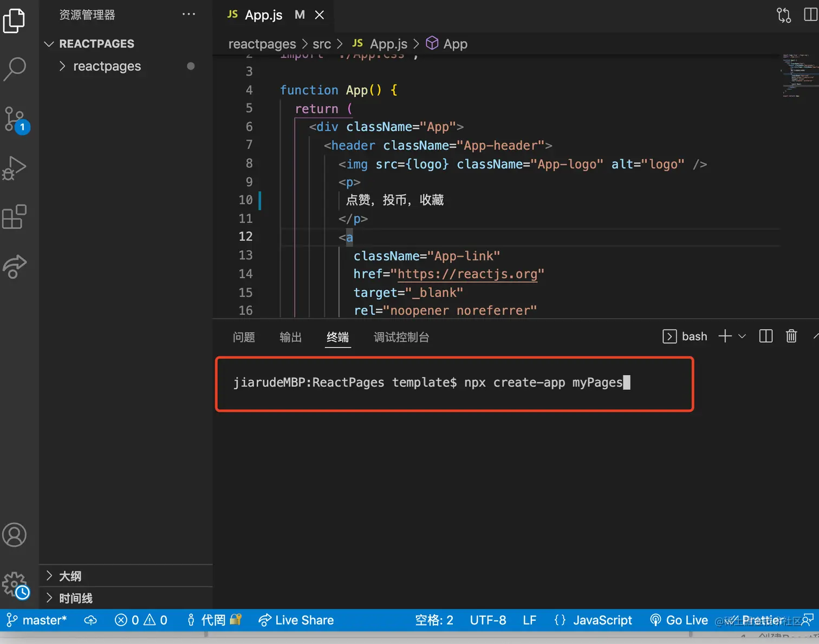Click the rel="noopener noreferrer" line
The width and height of the screenshot is (819, 644).
(445, 310)
